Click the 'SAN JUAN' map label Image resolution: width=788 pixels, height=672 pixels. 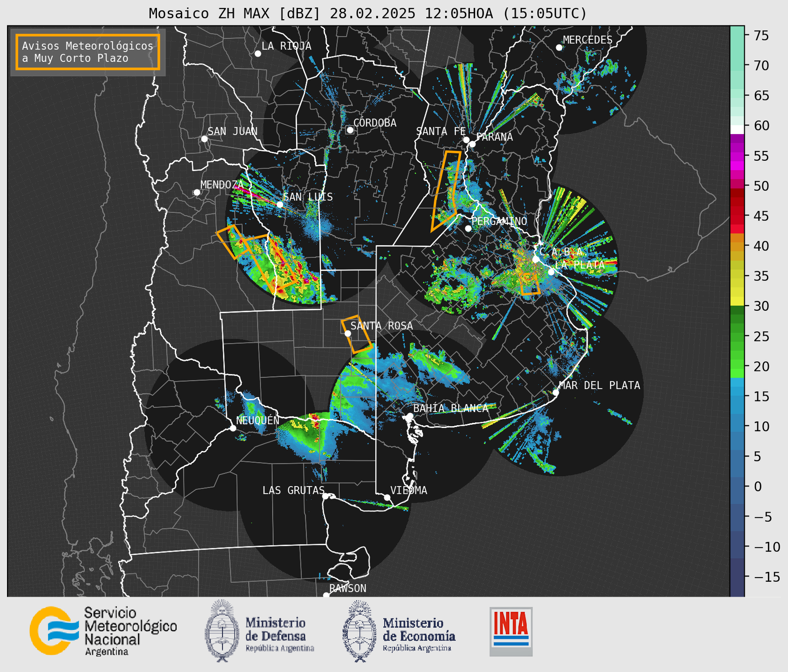(233, 131)
